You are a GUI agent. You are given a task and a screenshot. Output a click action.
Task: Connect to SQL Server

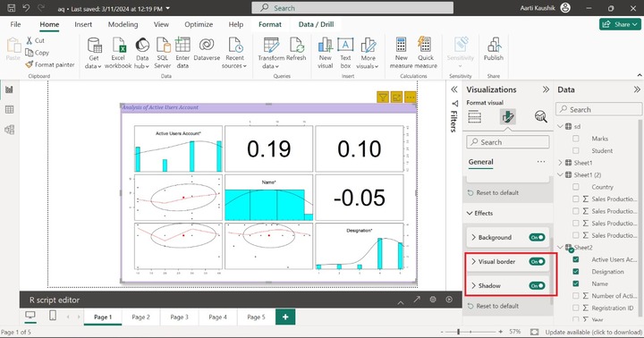click(163, 53)
